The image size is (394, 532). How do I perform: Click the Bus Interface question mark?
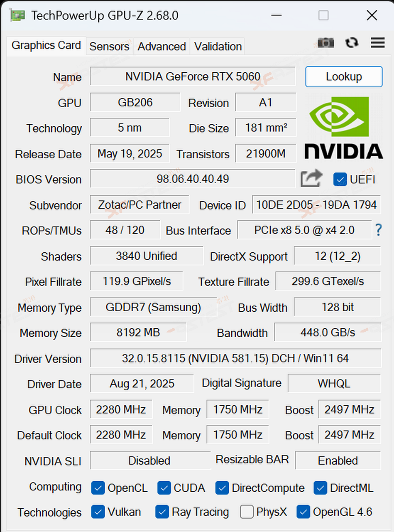pyautogui.click(x=378, y=230)
